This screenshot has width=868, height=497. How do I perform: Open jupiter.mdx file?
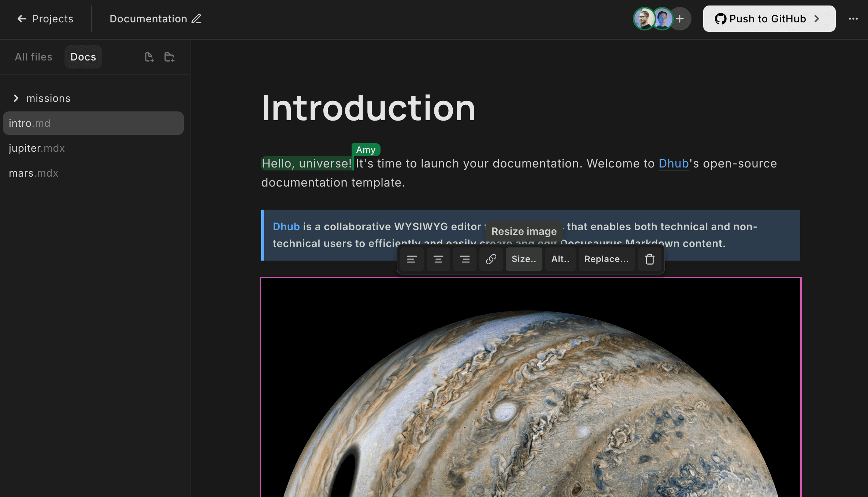[x=37, y=148]
